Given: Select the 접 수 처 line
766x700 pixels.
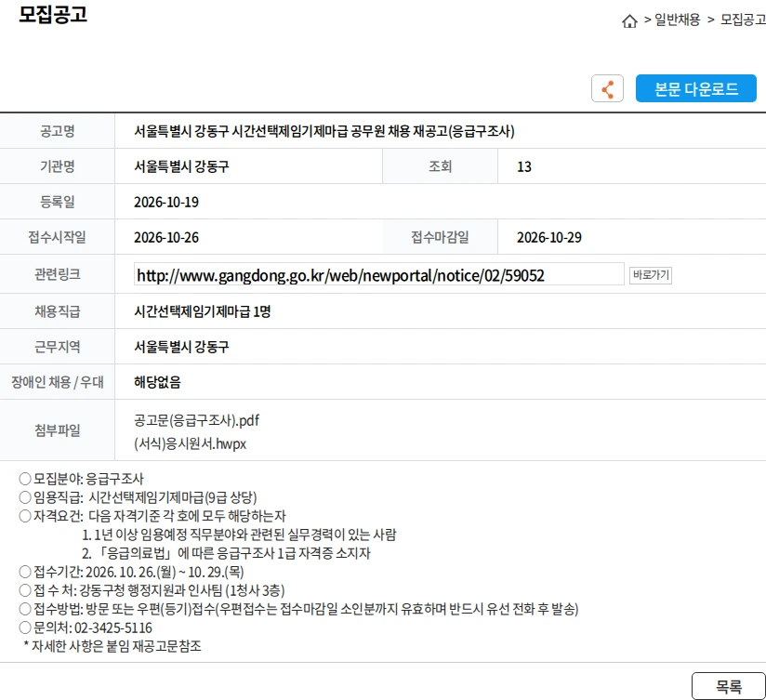Looking at the screenshot, I should point(152,590).
